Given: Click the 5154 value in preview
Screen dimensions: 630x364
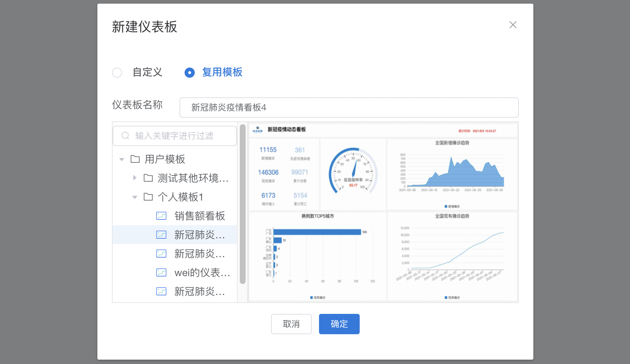Looking at the screenshot, I should pos(300,195).
